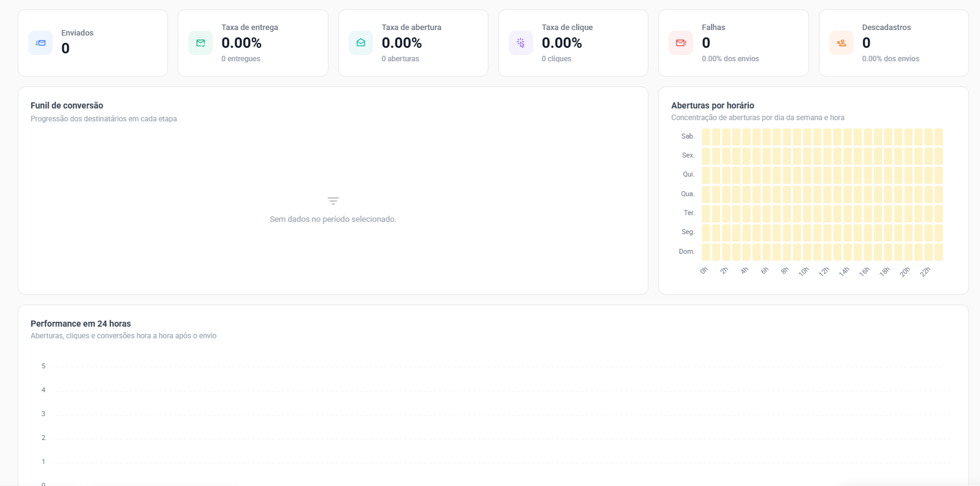This screenshot has width=980, height=486.
Task: Click the "Qua." row label in heatmap
Action: pyautogui.click(x=688, y=194)
